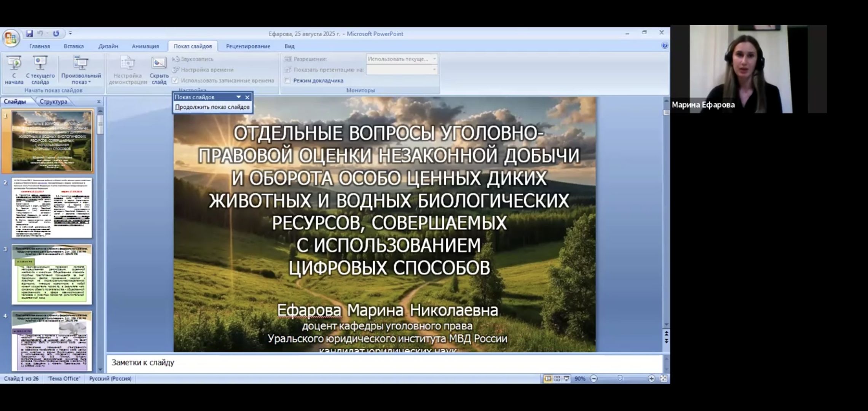Switch to Slide Sorter view icon
The width and height of the screenshot is (868, 411).
pyautogui.click(x=557, y=379)
